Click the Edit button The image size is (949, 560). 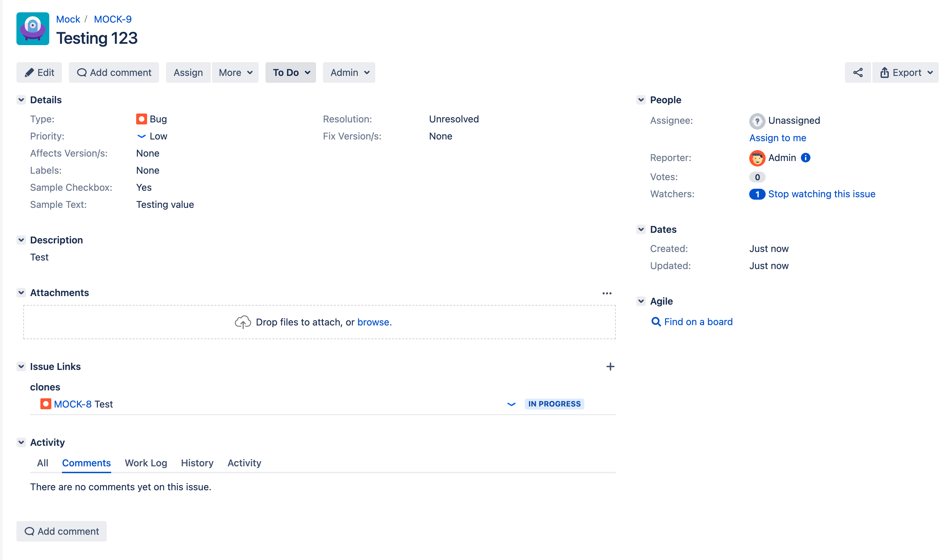pos(39,72)
